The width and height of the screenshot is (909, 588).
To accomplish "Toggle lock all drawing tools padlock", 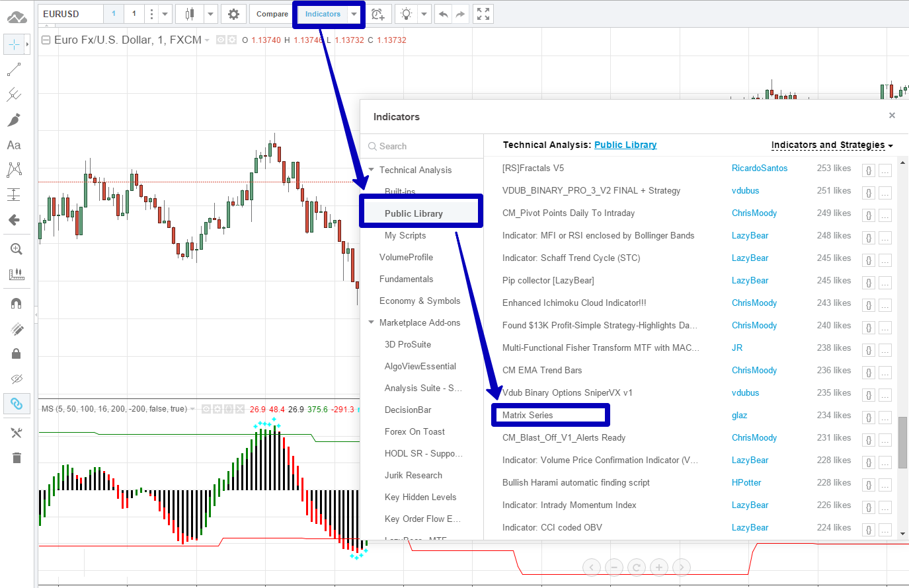I will (17, 353).
